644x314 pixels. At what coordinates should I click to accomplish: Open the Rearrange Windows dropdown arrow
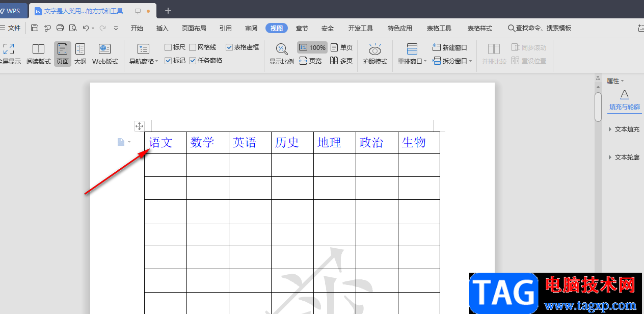point(425,61)
